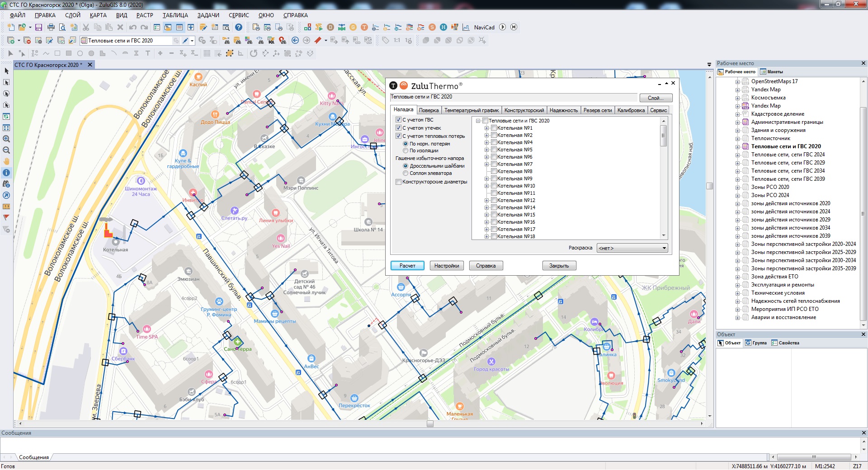Viewport: 868px width, 470px height.
Task: Choose 'Соплом элеватора' radio button
Action: pos(406,173)
